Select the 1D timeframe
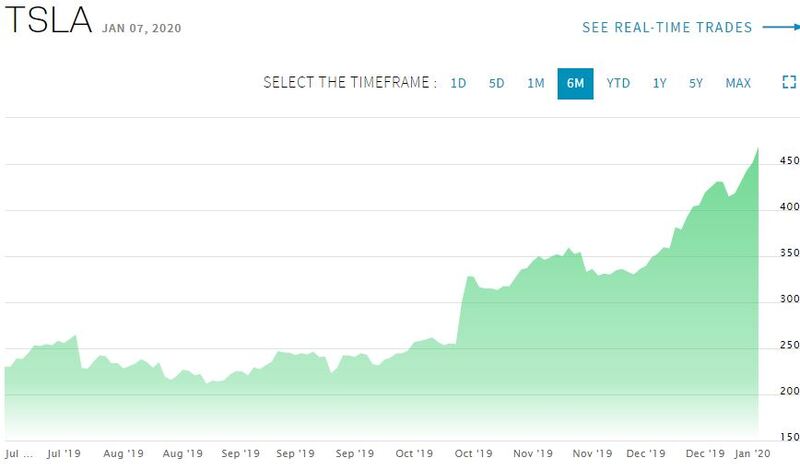800x470 pixels. (x=458, y=83)
